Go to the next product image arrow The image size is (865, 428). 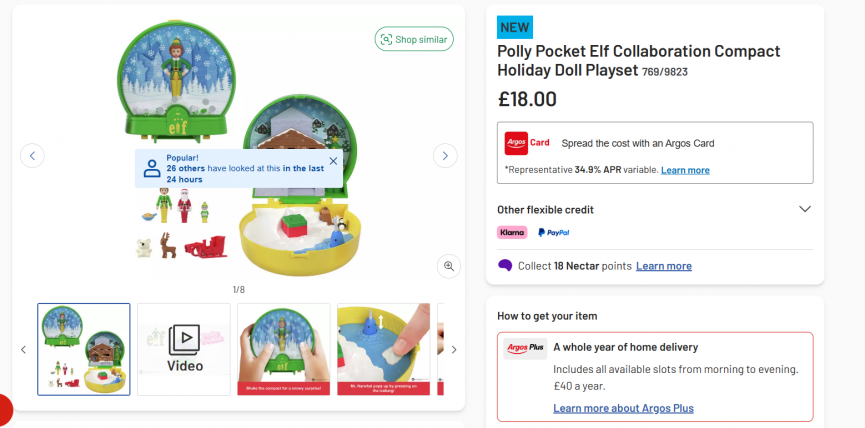(x=445, y=155)
